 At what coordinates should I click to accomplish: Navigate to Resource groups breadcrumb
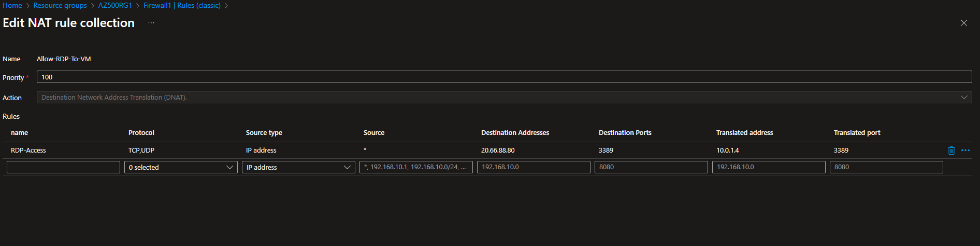coord(60,5)
